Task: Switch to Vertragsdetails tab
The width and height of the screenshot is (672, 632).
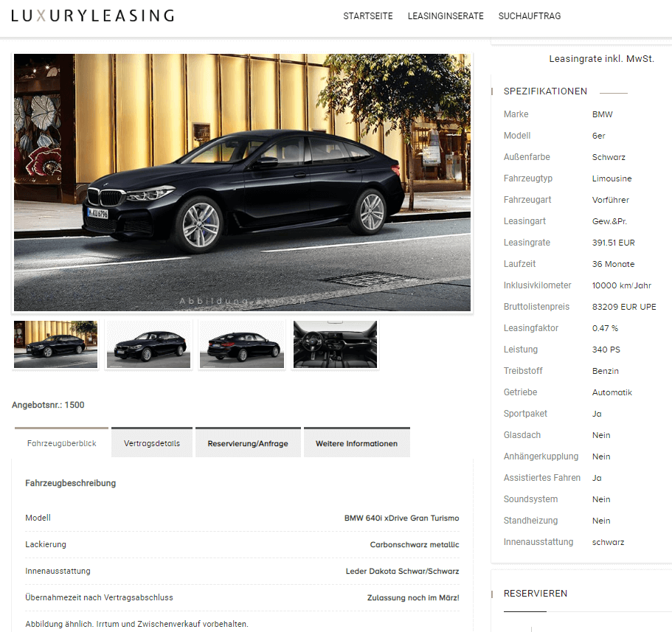Action: [152, 443]
